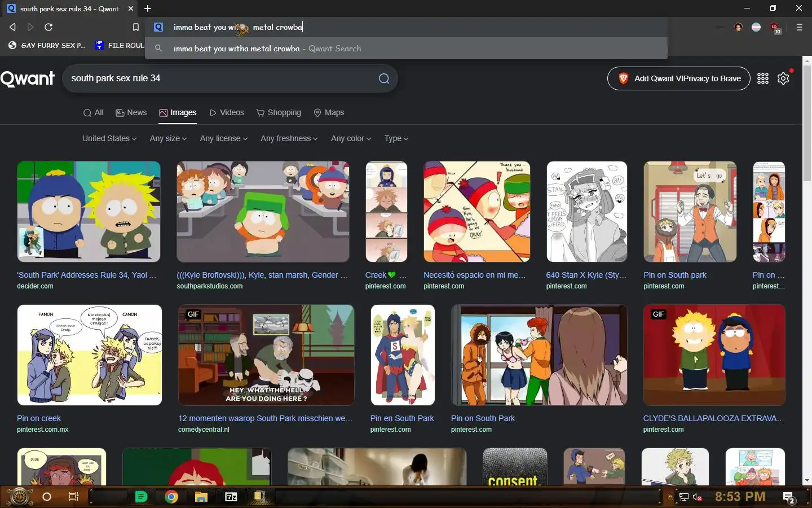The width and height of the screenshot is (812, 508).
Task: Reload the current page
Action: [48, 27]
